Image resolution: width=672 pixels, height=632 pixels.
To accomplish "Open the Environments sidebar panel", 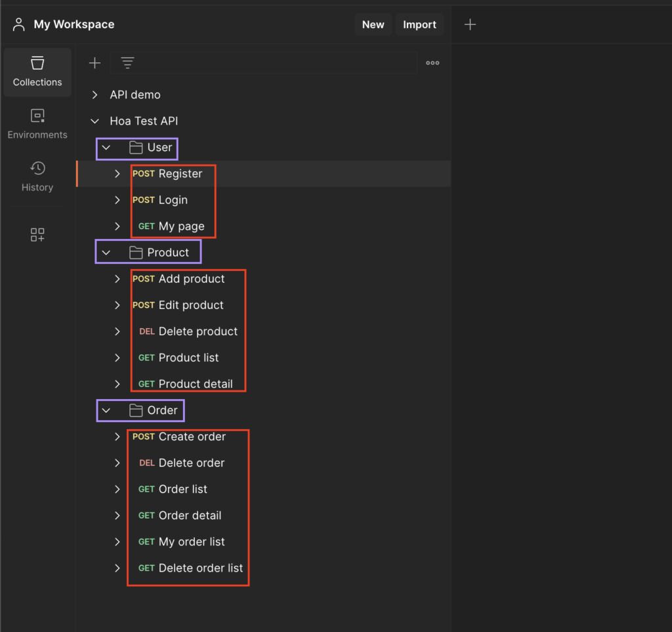I will [37, 124].
